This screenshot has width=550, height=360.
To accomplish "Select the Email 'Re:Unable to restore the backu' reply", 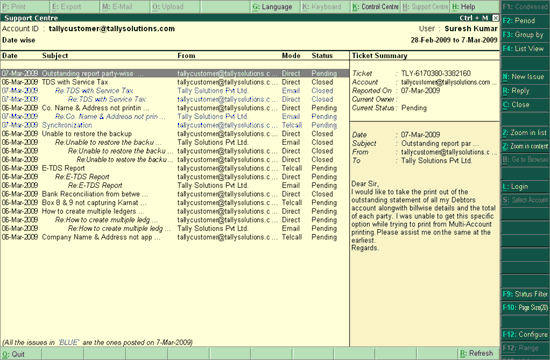I will [x=175, y=142].
